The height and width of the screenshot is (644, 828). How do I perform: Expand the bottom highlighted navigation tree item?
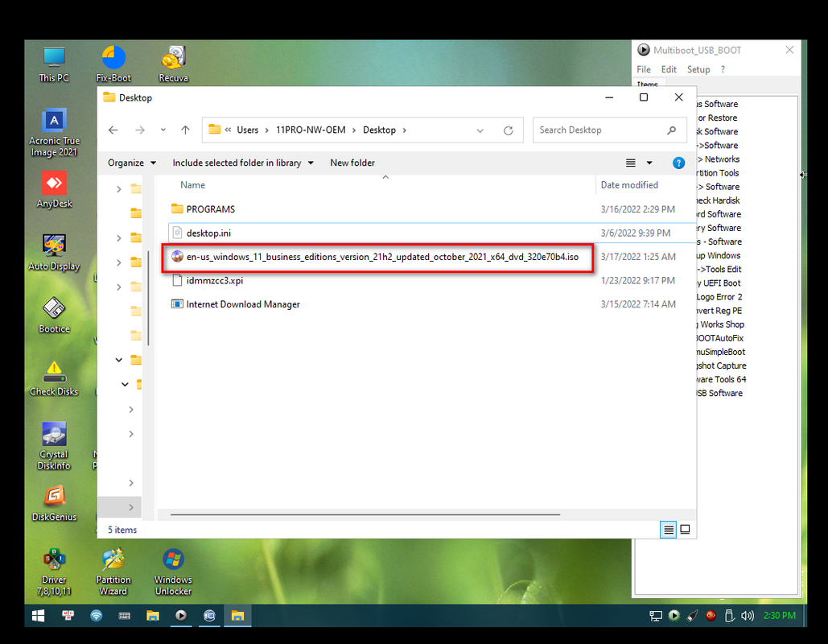[131, 507]
